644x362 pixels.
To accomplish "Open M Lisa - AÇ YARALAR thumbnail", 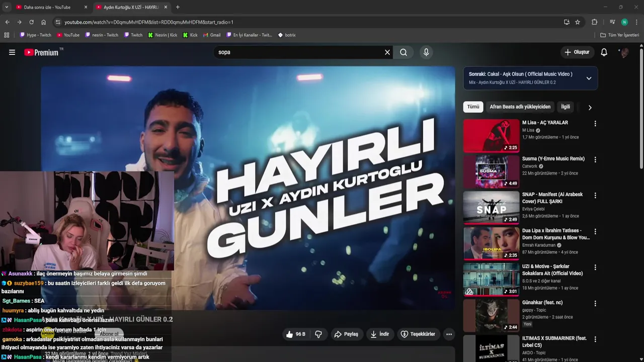I will coord(491,135).
